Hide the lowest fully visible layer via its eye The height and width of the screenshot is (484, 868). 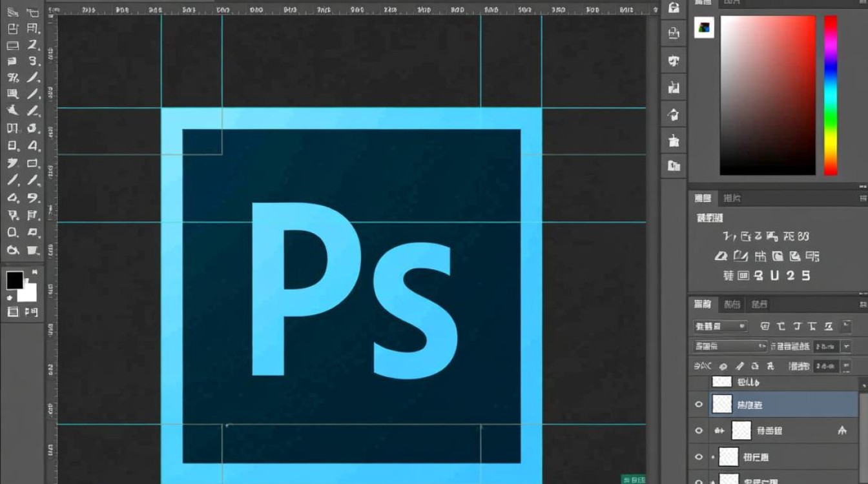[x=698, y=457]
